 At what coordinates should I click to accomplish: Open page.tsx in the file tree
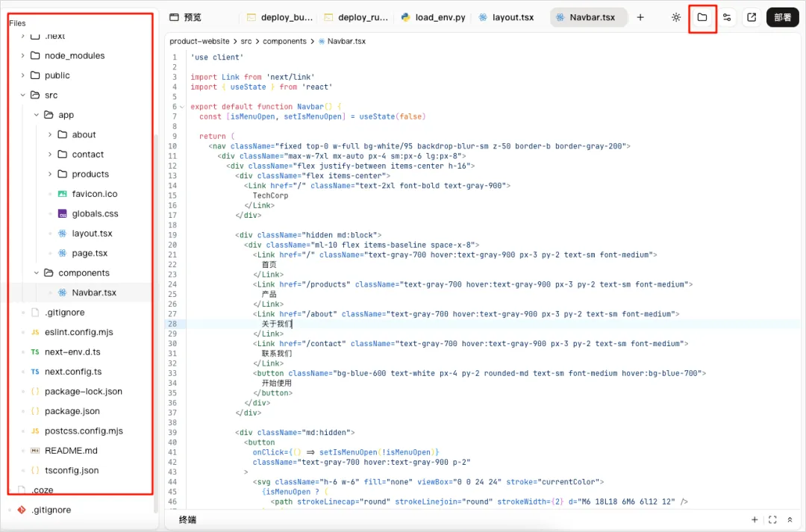coord(90,253)
